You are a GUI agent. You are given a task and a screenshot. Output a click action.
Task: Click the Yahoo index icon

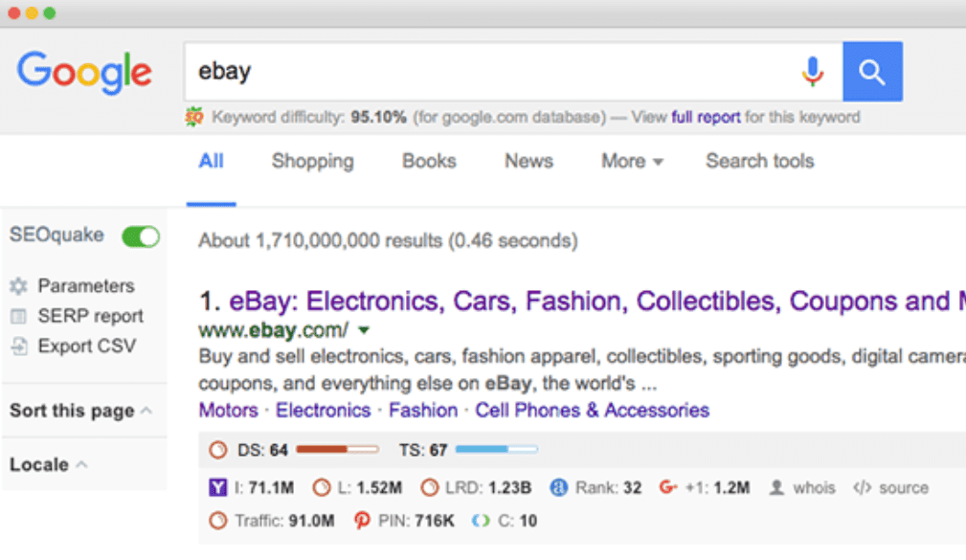(x=217, y=488)
